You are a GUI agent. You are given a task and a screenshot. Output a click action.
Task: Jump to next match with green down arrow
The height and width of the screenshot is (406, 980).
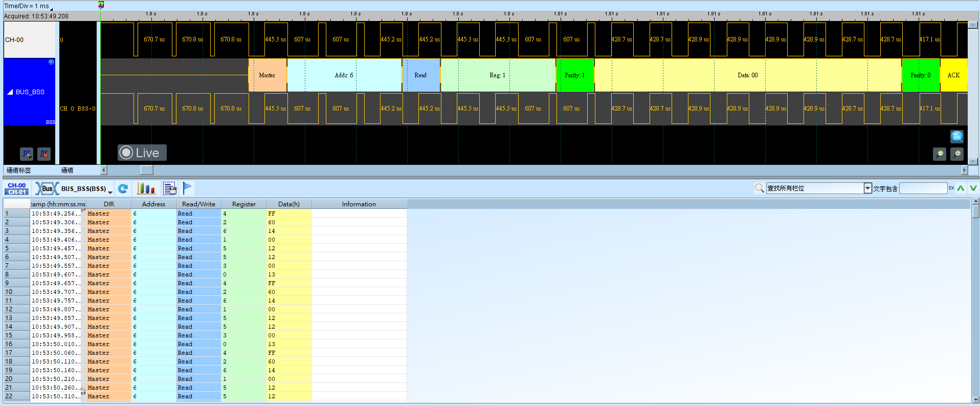973,188
